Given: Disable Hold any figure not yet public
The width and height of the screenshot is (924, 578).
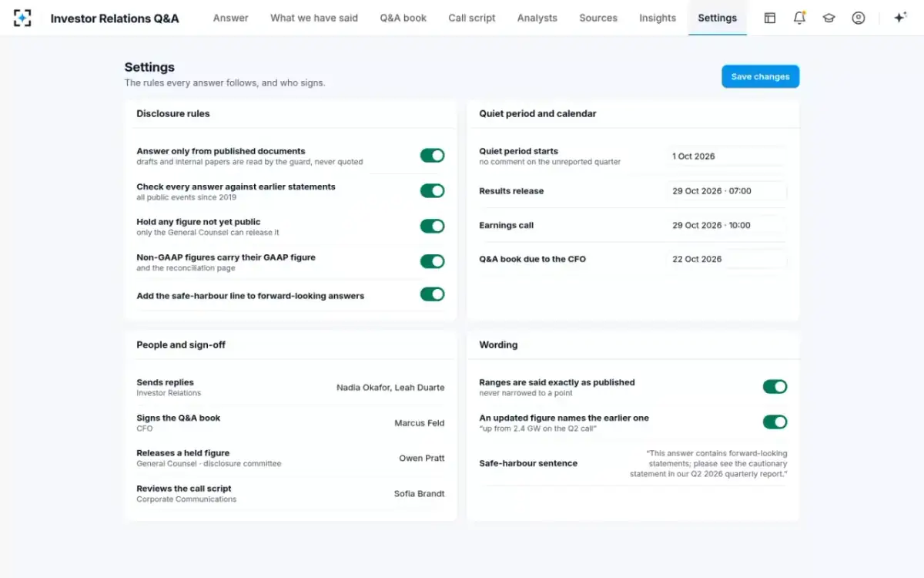Looking at the screenshot, I should coord(432,226).
